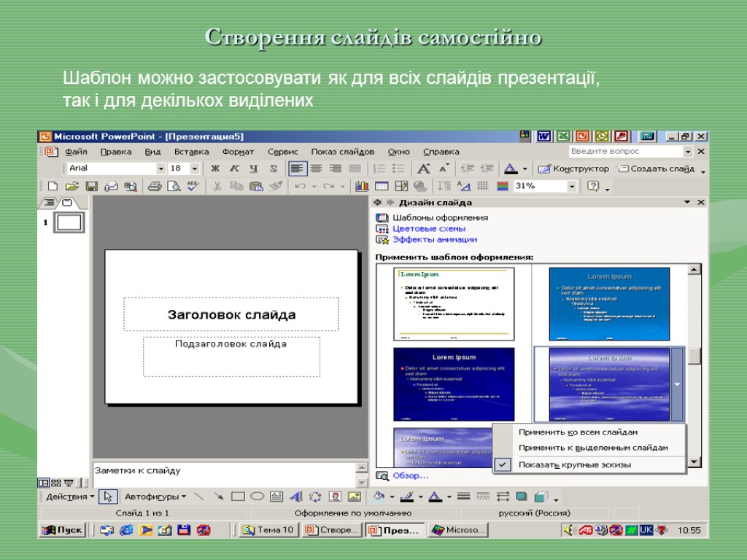Open the Вставка menu
747x560 pixels.
tap(192, 152)
